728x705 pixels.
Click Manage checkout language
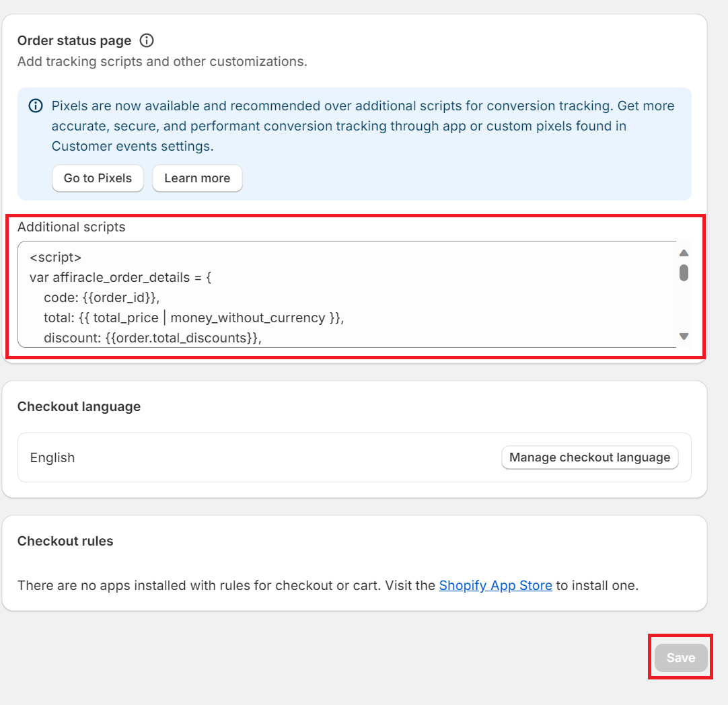589,457
